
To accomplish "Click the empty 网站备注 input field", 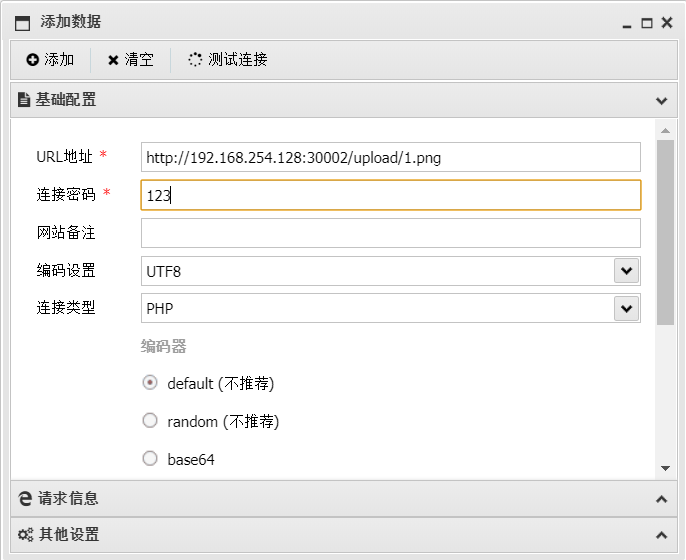I will click(x=391, y=233).
